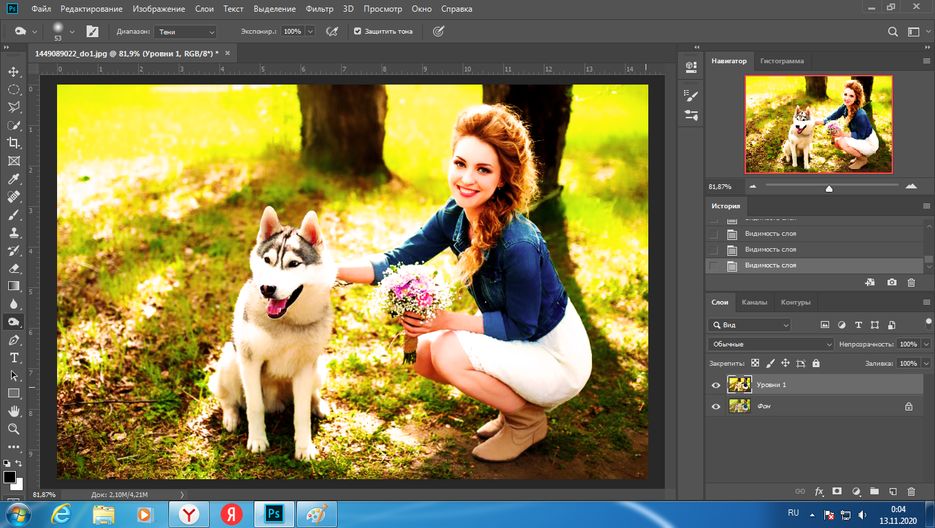Select the Brush tool

13,215
